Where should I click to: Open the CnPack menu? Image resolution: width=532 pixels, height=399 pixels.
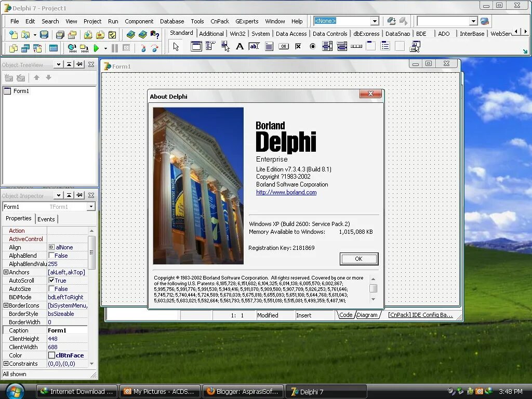pos(220,21)
